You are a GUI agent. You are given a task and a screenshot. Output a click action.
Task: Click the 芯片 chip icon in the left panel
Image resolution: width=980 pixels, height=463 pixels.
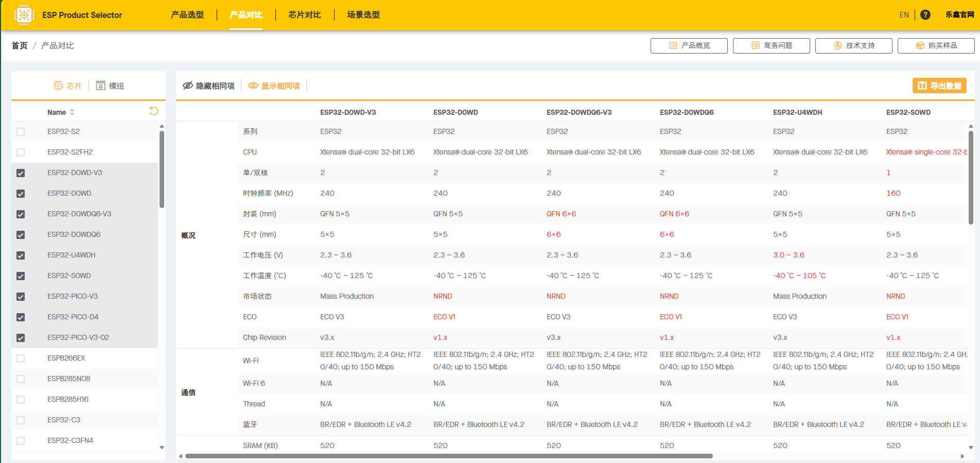[58, 85]
